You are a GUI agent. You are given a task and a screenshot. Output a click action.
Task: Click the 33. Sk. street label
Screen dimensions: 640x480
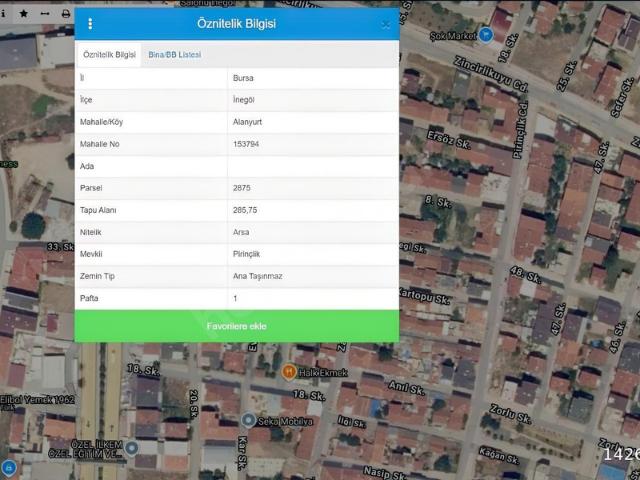[x=60, y=247]
